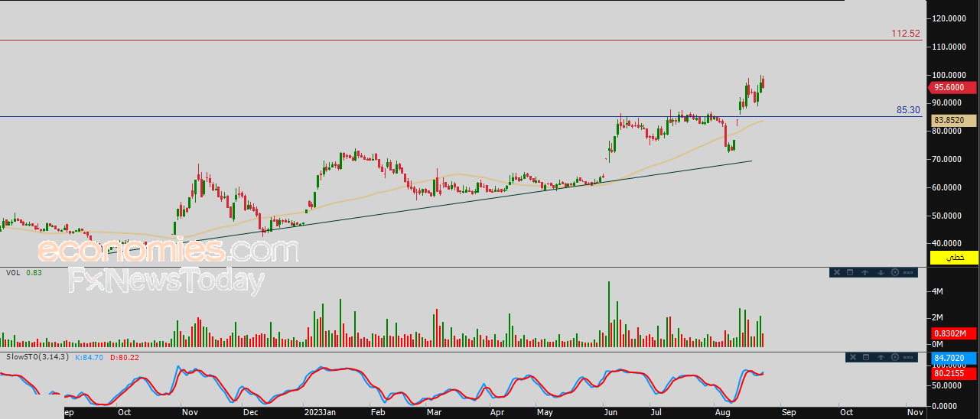Click the VOL indicator label

[13, 273]
